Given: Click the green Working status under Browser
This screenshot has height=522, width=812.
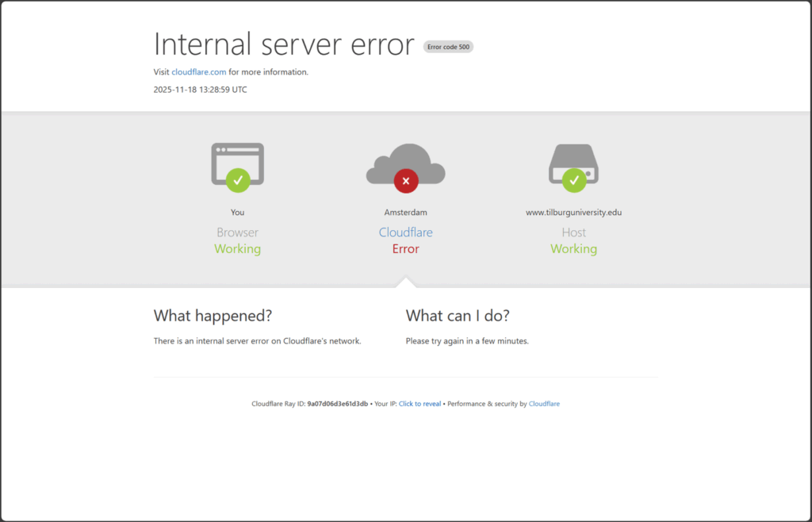Looking at the screenshot, I should tap(237, 249).
